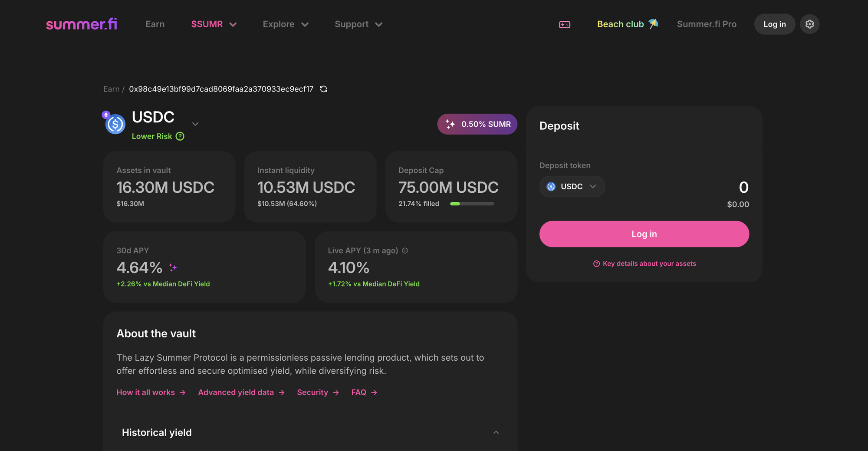Open the USDC deposit token dropdown
This screenshot has height=451, width=868.
pos(572,187)
